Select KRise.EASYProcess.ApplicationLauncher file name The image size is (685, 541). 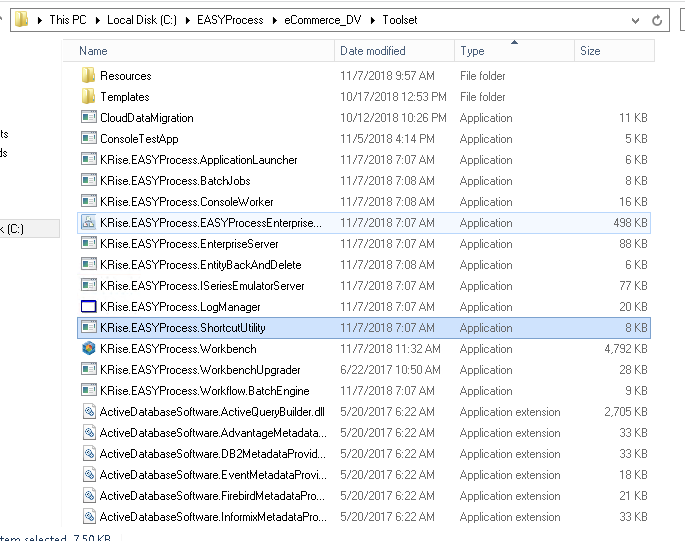click(x=199, y=160)
